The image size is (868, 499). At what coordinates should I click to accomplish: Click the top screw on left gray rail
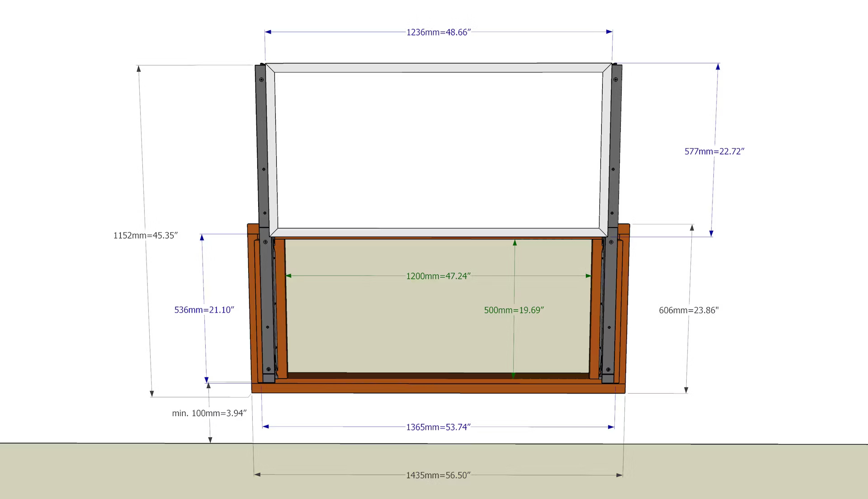coord(261,80)
